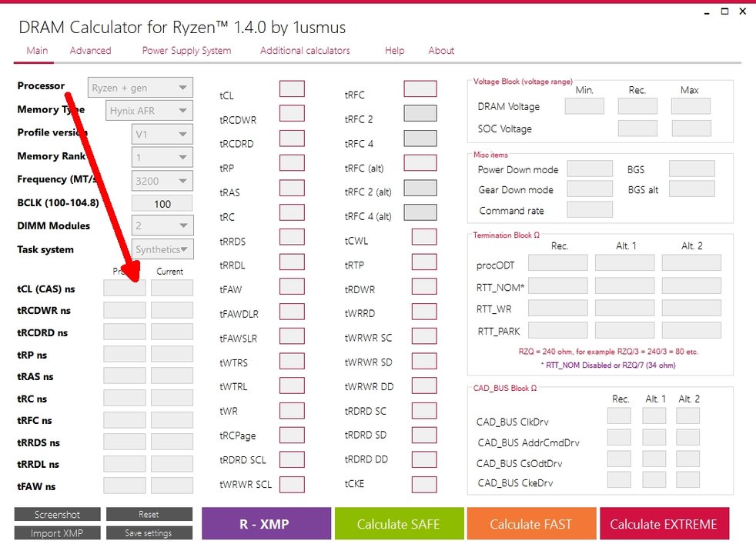This screenshot has width=756, height=554.
Task: Close the DRAM Calculator window
Action: click(743, 12)
